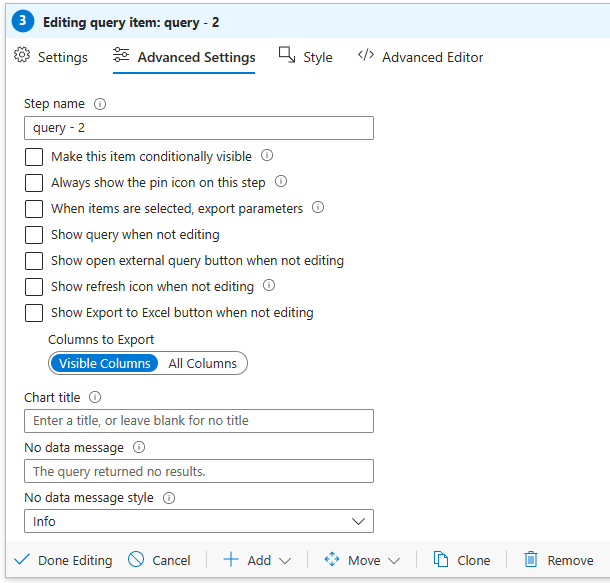Image resolution: width=610 pixels, height=583 pixels.
Task: Select All Columns export option
Action: (202, 363)
